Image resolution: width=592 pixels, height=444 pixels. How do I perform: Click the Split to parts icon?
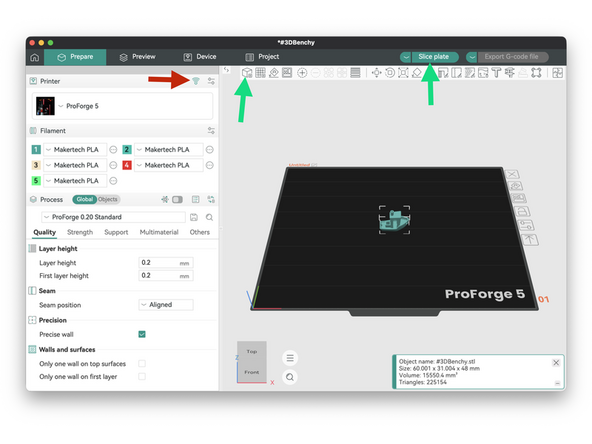coord(342,72)
